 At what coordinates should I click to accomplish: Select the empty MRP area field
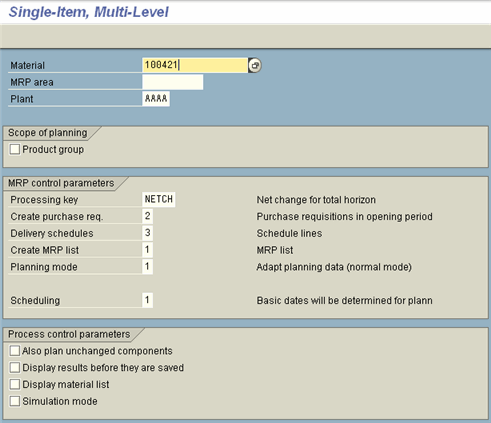173,82
